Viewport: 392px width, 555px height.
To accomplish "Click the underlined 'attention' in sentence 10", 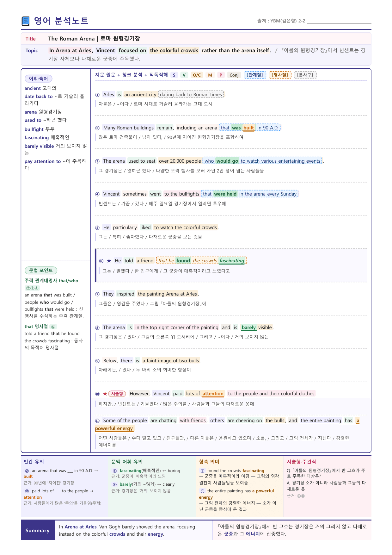I will pyautogui.click(x=213, y=394).
